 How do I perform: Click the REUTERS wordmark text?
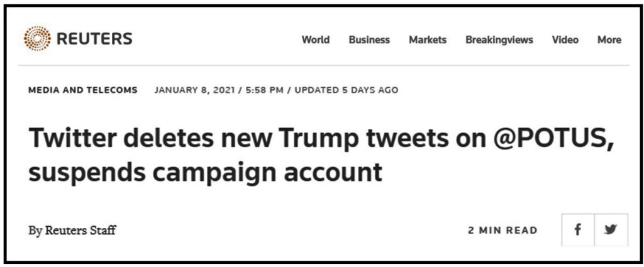tap(94, 39)
